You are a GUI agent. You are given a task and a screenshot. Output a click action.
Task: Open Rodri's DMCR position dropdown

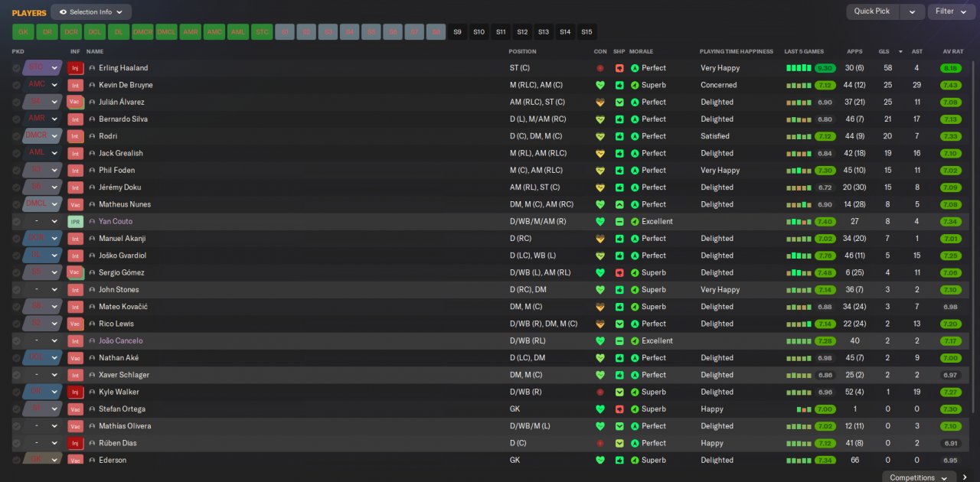coord(42,135)
